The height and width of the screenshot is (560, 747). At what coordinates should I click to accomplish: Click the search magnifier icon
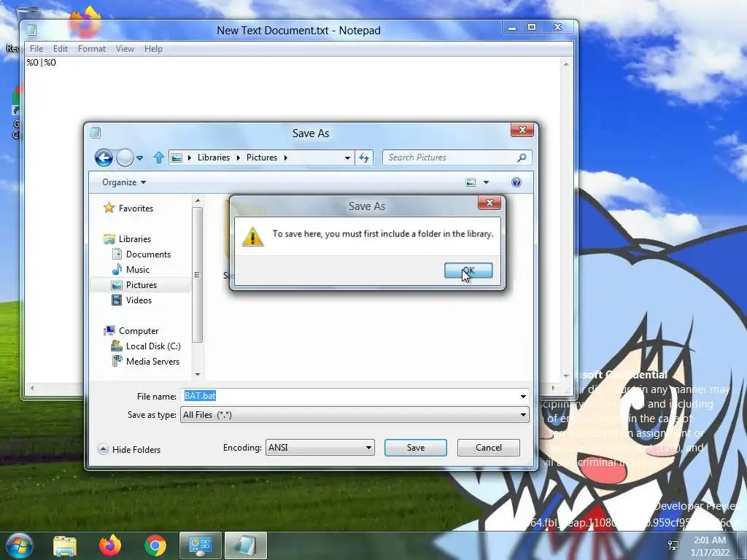coord(522,157)
